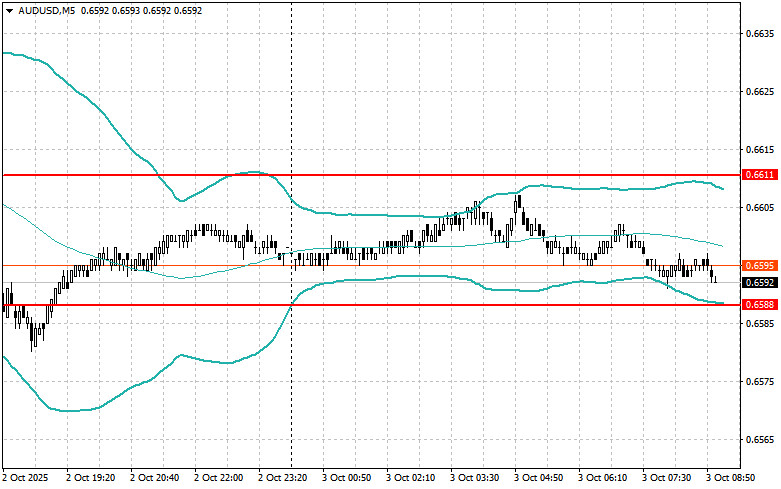Click the 0.6575 price scale value
Viewport: 781px width, 489px height.
(760, 382)
